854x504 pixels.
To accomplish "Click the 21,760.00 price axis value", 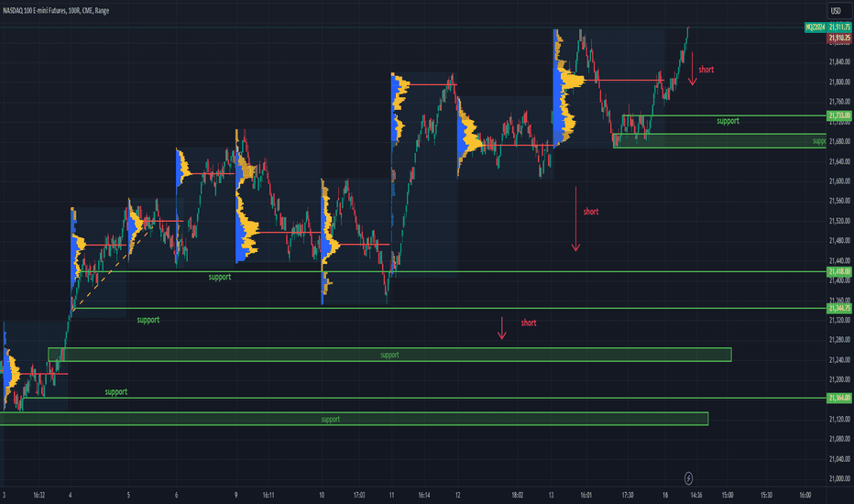I will (x=839, y=102).
